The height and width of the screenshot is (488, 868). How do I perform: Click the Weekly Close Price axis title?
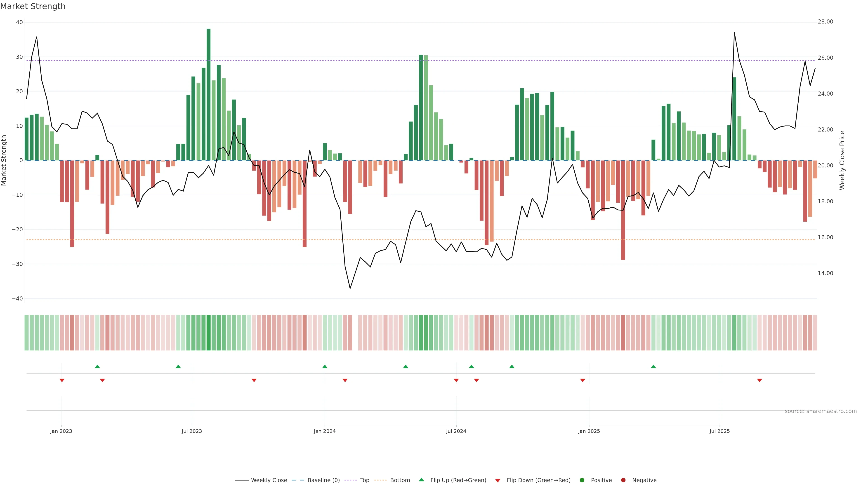click(x=842, y=160)
